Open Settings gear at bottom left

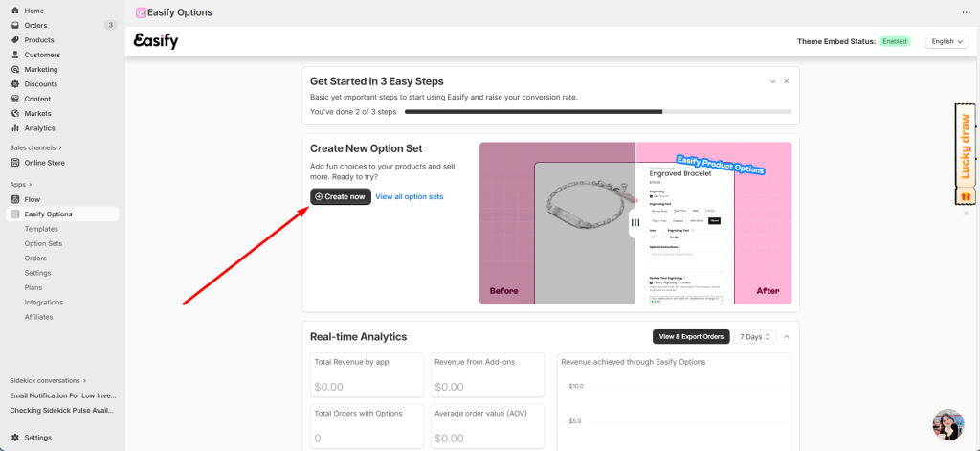click(15, 438)
